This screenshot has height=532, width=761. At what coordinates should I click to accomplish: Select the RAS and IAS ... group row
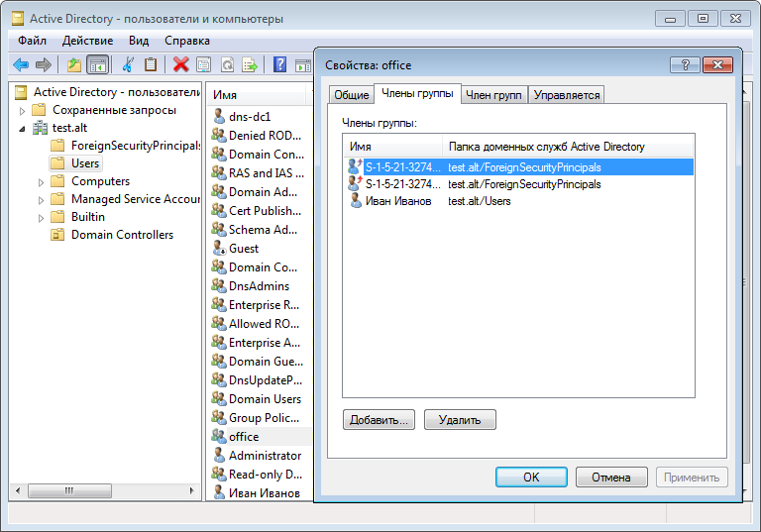(259, 173)
